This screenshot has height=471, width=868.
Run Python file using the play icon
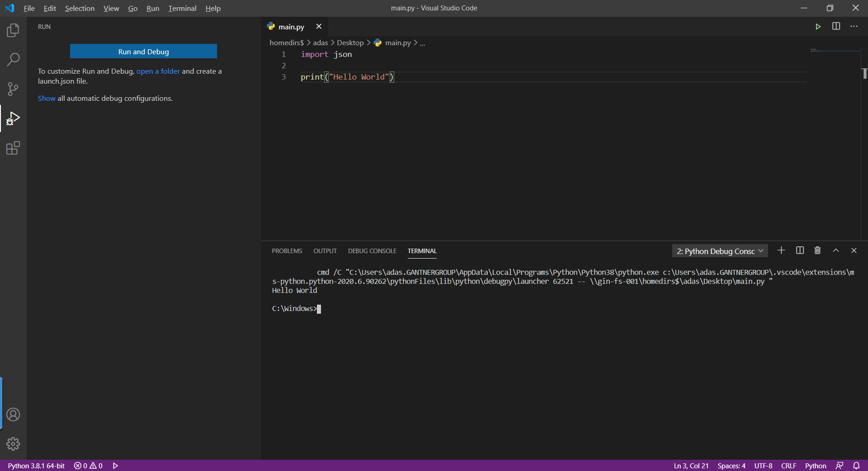point(818,27)
